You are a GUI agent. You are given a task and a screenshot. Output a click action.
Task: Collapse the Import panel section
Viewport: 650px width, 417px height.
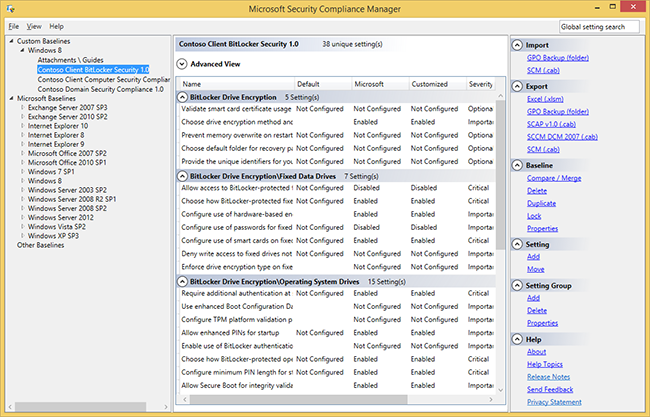coord(518,45)
